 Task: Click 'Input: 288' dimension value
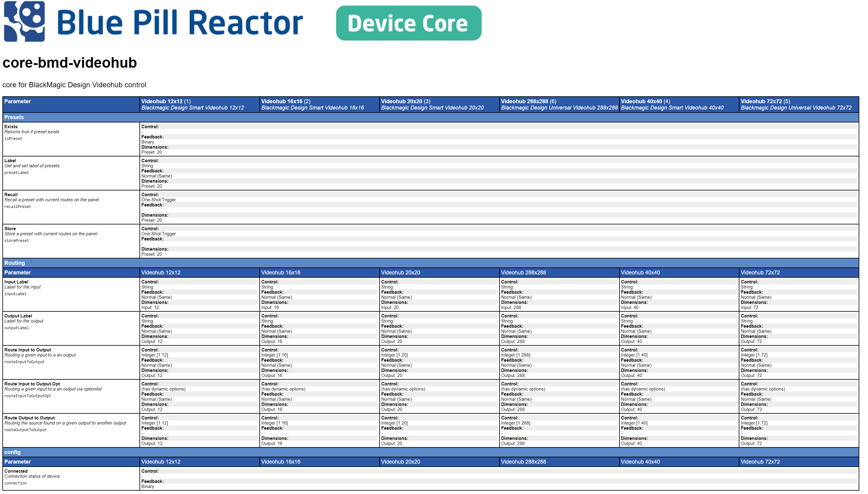click(511, 308)
